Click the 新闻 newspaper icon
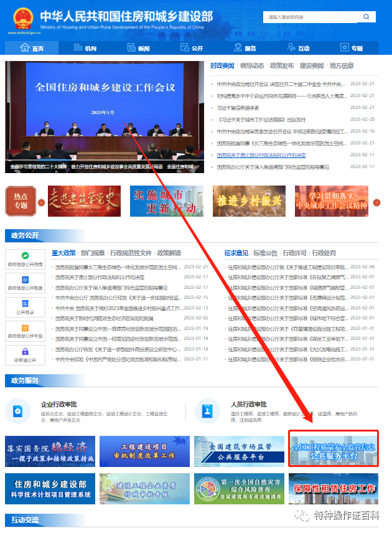The image size is (392, 533). tap(131, 47)
